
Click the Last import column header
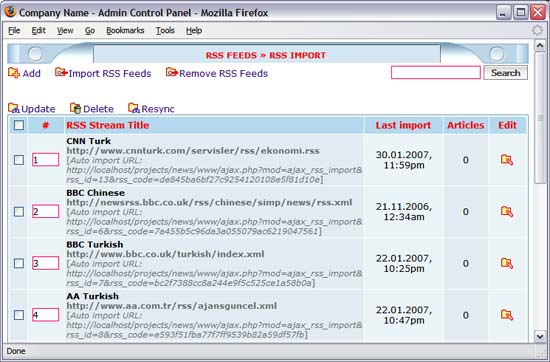pos(403,125)
